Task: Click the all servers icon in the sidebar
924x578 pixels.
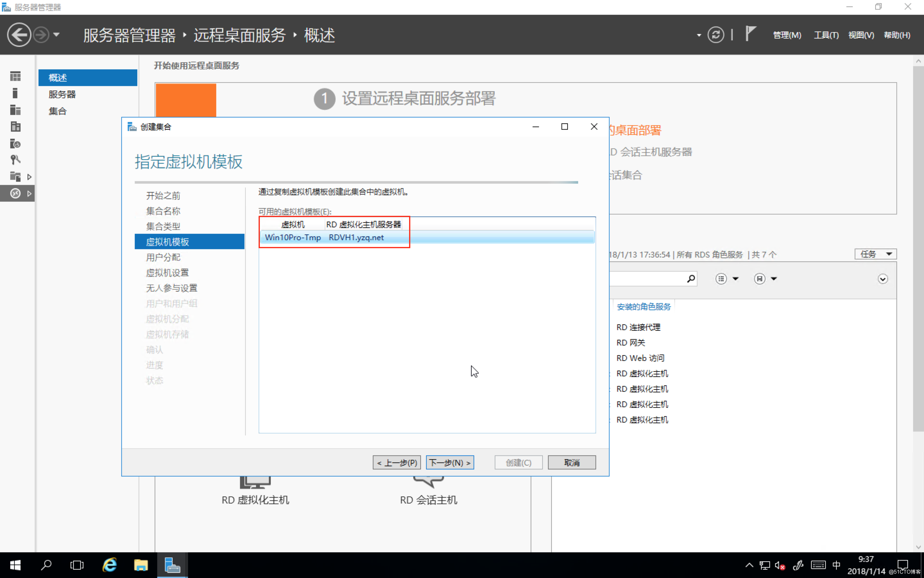Action: (x=15, y=110)
